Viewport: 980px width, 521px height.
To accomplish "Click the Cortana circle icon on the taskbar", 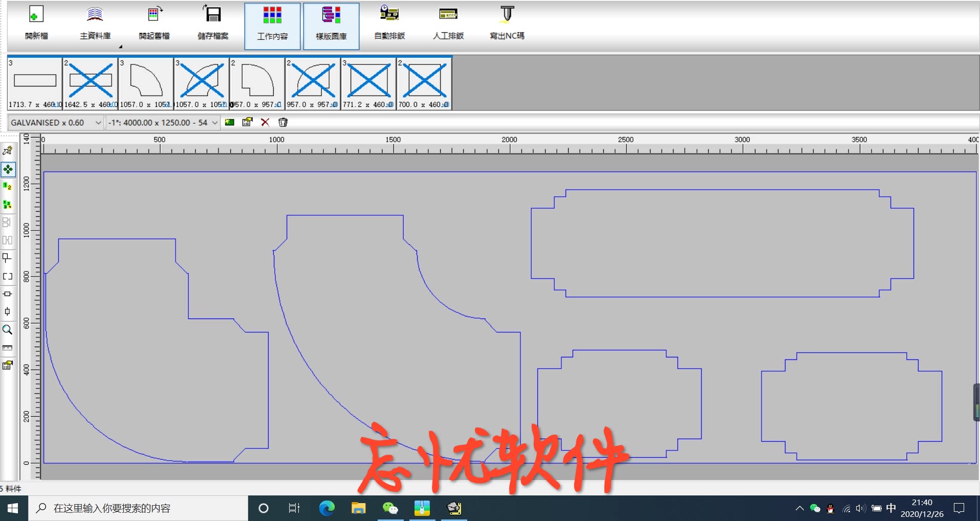I will (264, 508).
